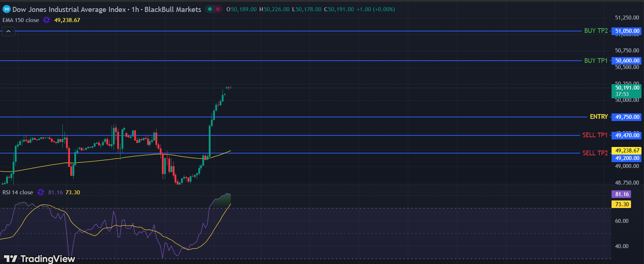The image size is (644, 264).
Task: Click the 51,050.00 price tag on axis
Action: (x=627, y=31)
